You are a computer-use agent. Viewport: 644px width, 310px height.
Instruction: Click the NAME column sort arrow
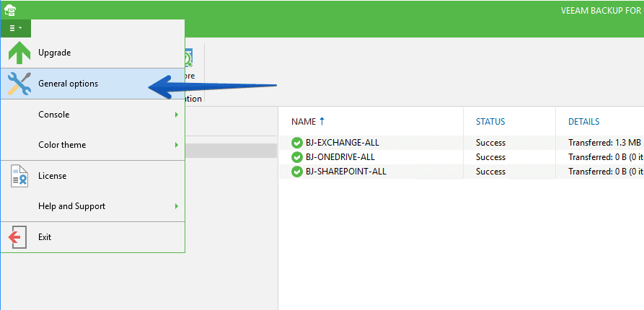322,121
